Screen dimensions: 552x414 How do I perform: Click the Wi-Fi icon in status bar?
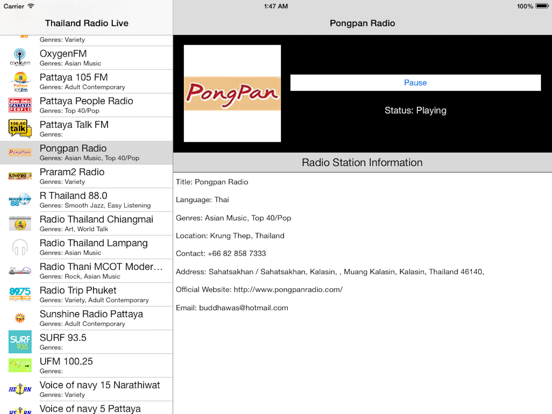(x=31, y=6)
